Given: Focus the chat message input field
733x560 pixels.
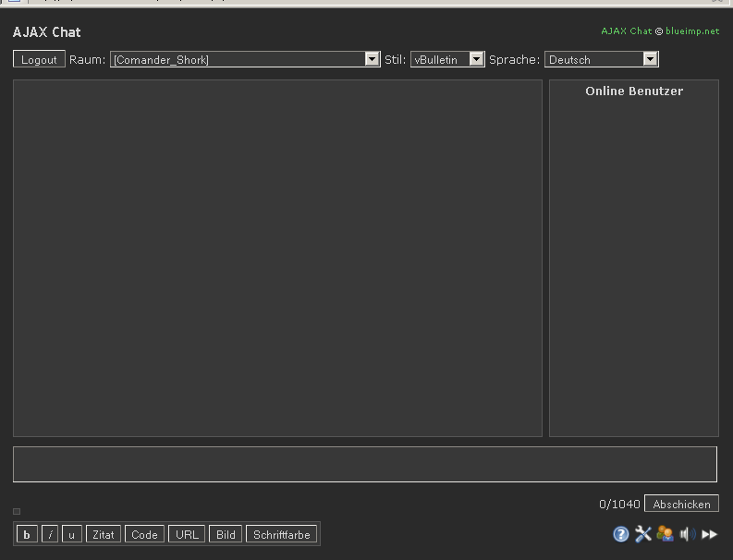Looking at the screenshot, I should [365, 464].
